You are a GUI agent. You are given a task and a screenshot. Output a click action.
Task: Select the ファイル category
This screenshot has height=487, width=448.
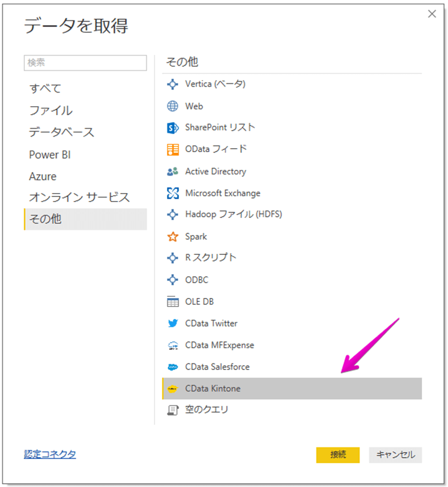(x=85, y=111)
